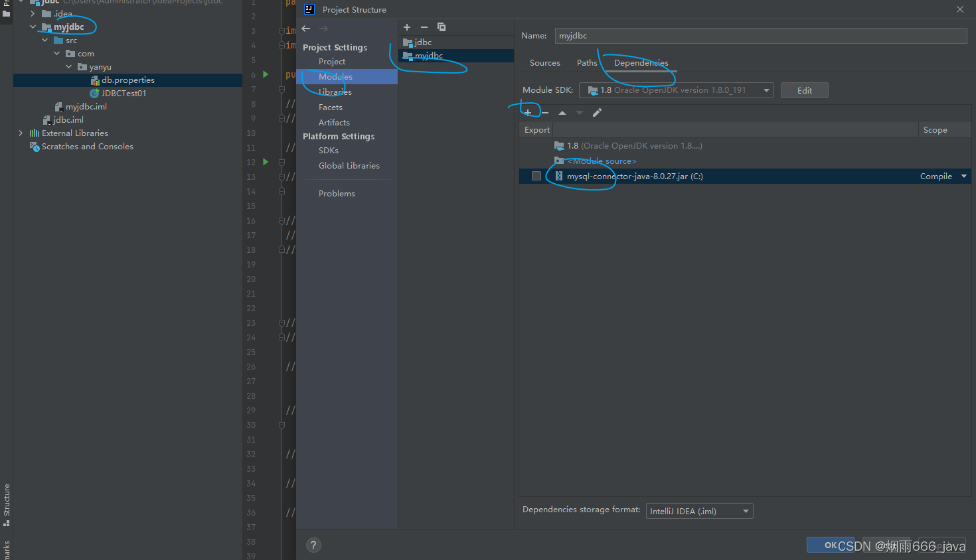Move dependency down with down arrow
Image resolution: width=976 pixels, height=560 pixels.
tap(580, 113)
